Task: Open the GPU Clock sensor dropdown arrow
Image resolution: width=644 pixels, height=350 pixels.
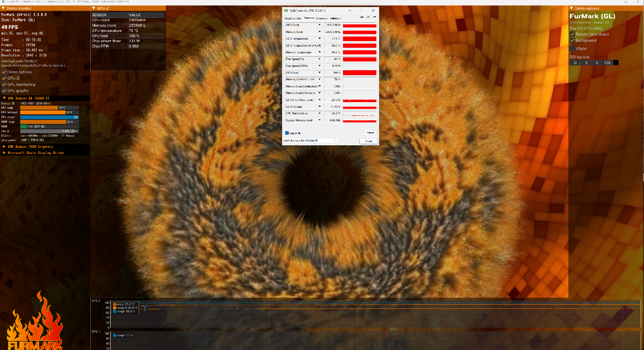Action: pos(319,25)
